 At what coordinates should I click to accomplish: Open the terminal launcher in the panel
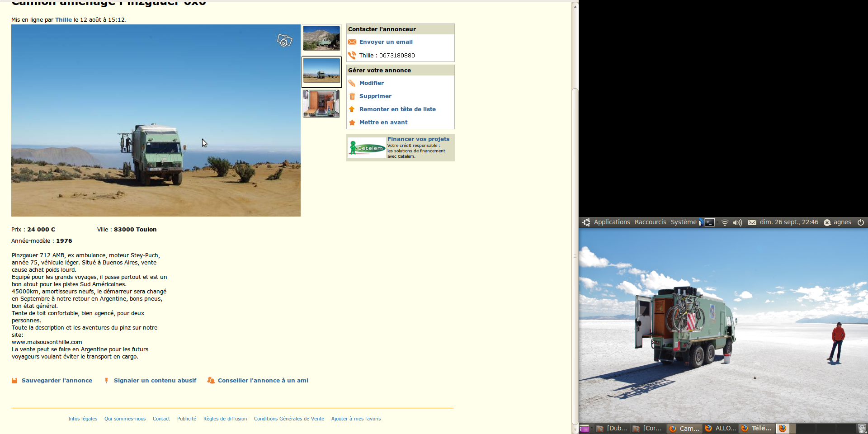click(x=710, y=222)
